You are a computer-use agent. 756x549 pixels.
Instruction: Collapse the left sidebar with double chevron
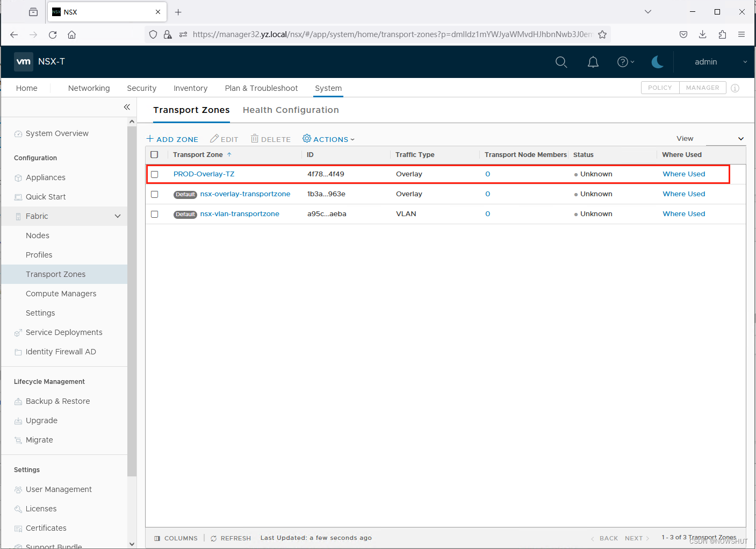127,107
